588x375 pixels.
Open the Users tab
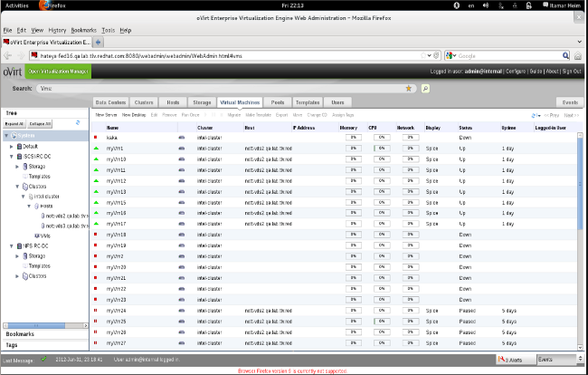(x=337, y=102)
